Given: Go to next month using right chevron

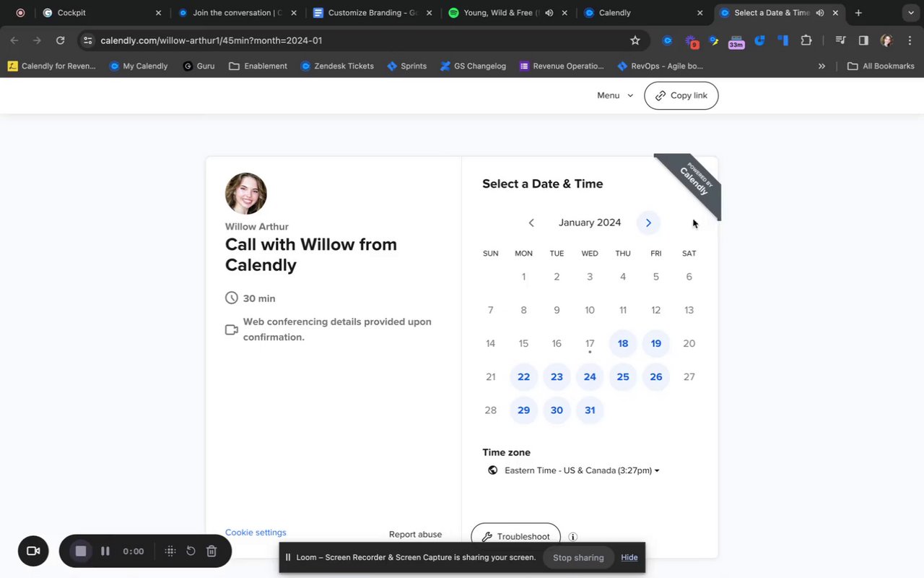Looking at the screenshot, I should tap(648, 223).
